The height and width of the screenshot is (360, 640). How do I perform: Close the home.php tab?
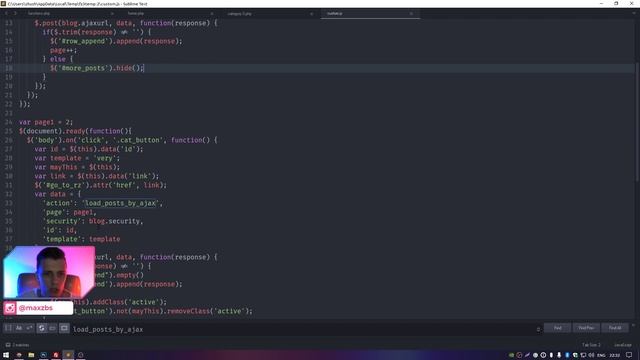pos(211,14)
